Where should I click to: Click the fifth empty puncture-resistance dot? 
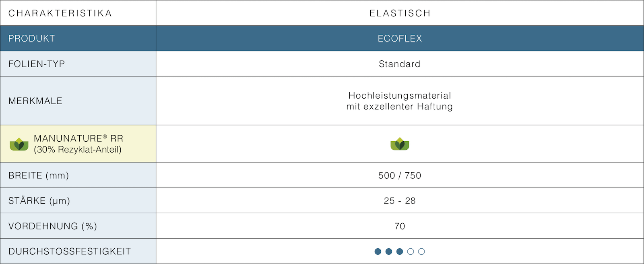421,252
